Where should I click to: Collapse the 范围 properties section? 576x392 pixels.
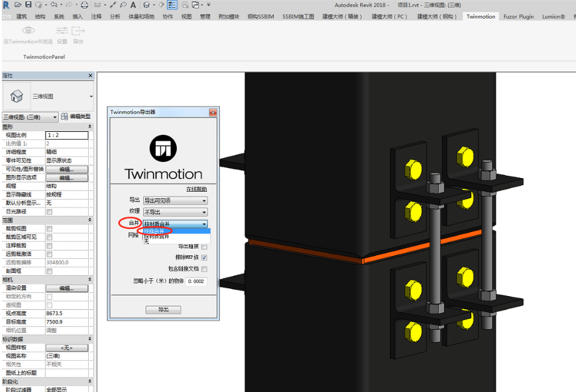coord(90,220)
